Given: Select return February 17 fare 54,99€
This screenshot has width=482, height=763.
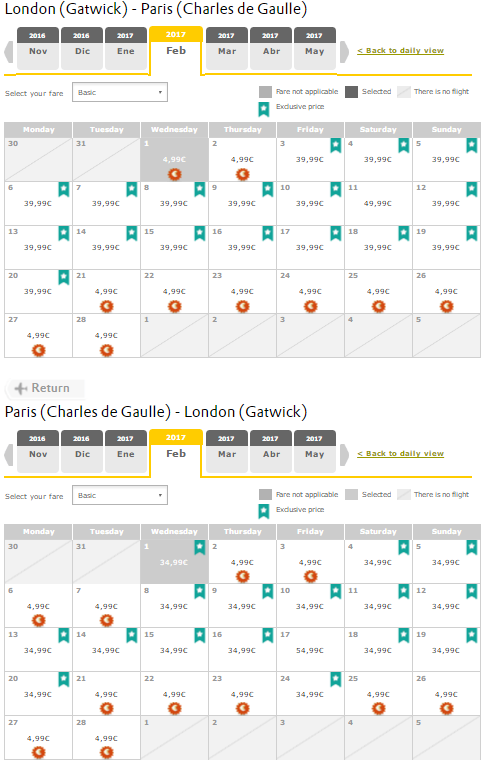Looking at the screenshot, I should tap(310, 650).
